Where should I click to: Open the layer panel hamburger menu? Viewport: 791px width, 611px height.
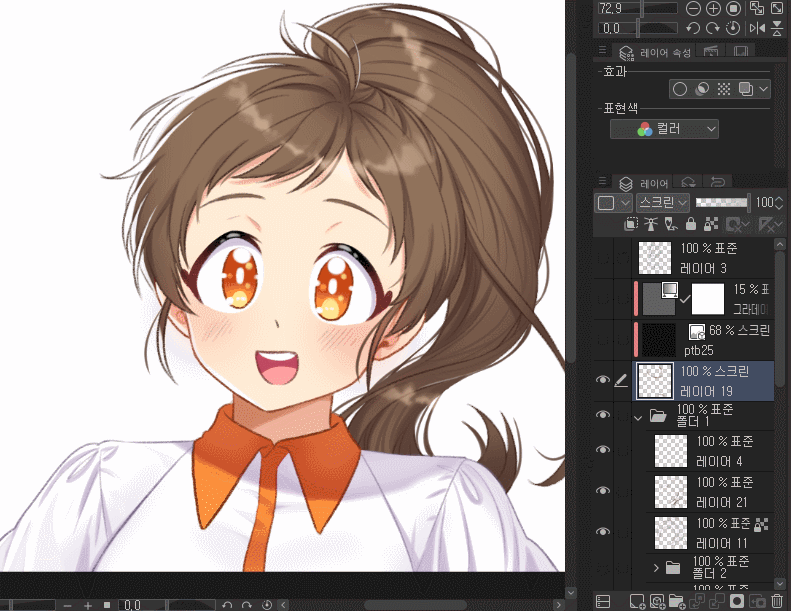[602, 181]
